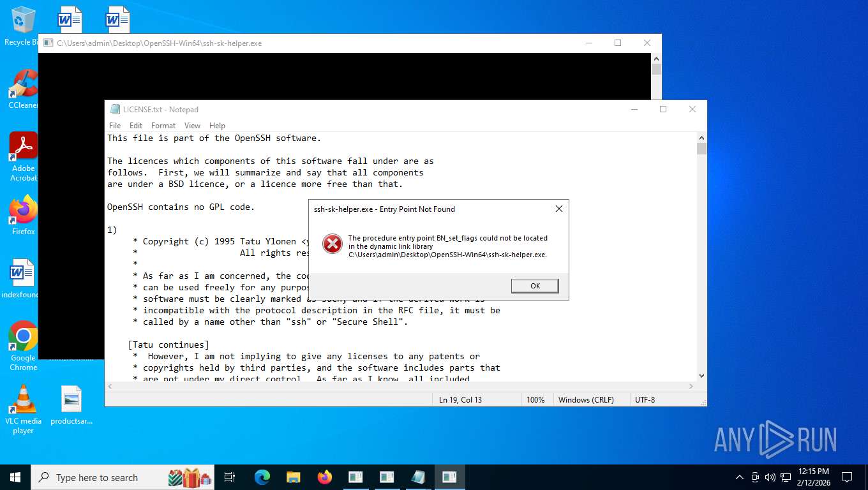
Task: Open the Windows Start menu
Action: click(x=15, y=477)
